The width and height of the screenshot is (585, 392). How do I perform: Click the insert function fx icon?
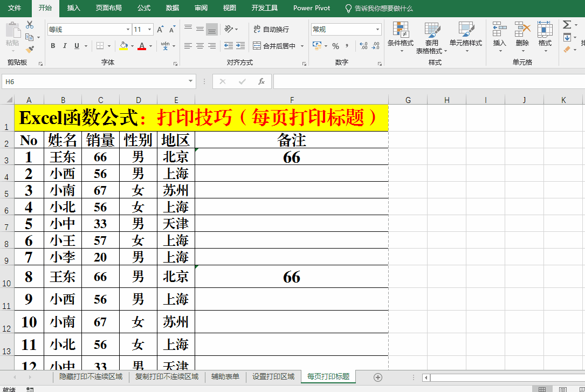261,81
